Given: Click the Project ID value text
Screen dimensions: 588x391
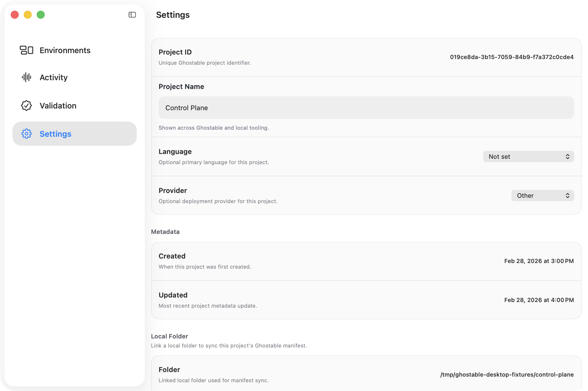Looking at the screenshot, I should 512,57.
